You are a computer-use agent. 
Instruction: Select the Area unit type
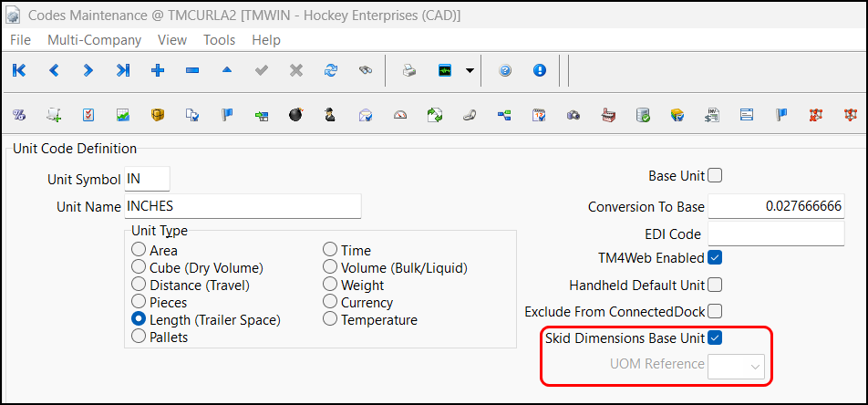coord(139,250)
